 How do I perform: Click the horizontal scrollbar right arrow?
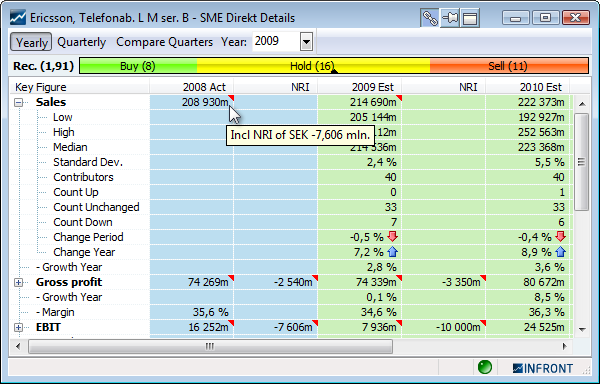[x=564, y=347]
